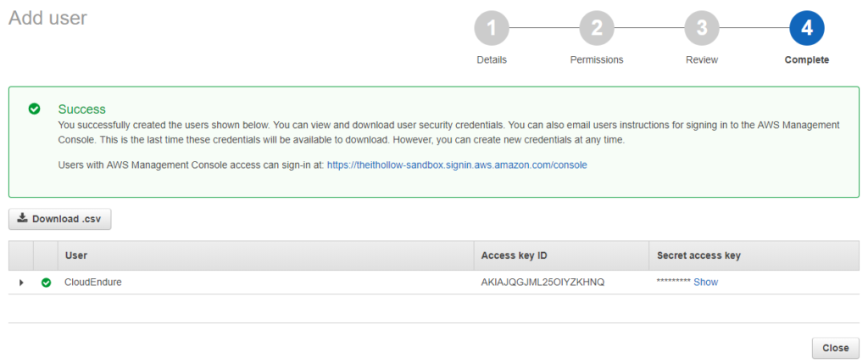
Task: Click the step 4 circle
Action: click(806, 29)
